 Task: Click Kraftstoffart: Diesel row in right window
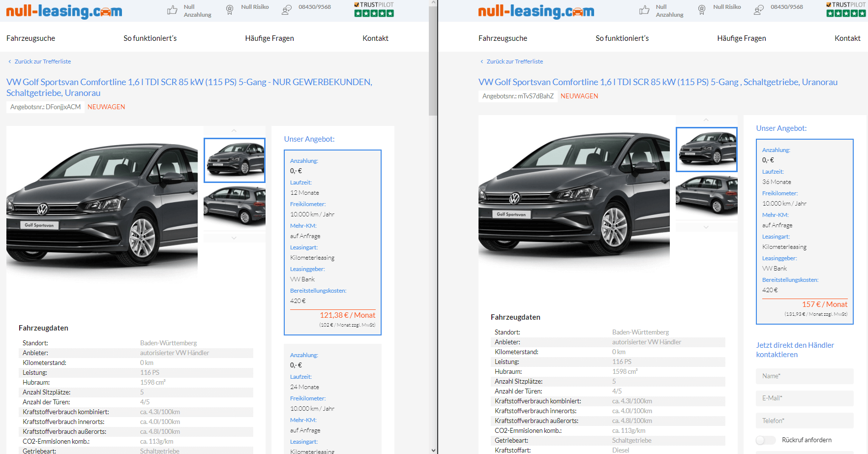608,450
